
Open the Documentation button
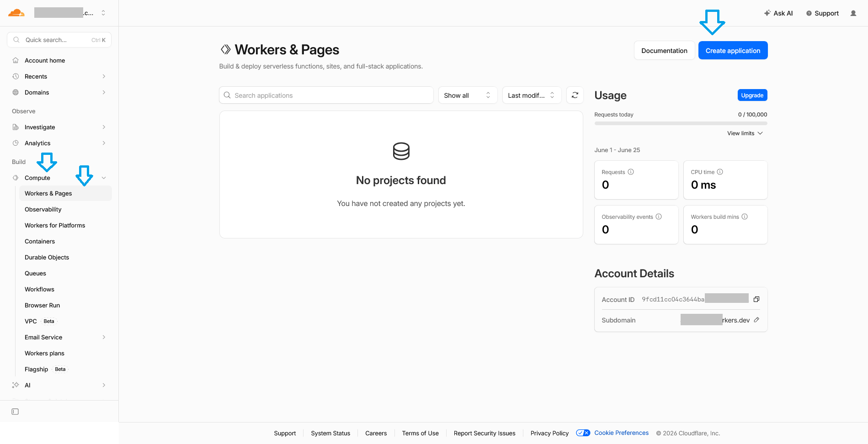[x=664, y=50]
